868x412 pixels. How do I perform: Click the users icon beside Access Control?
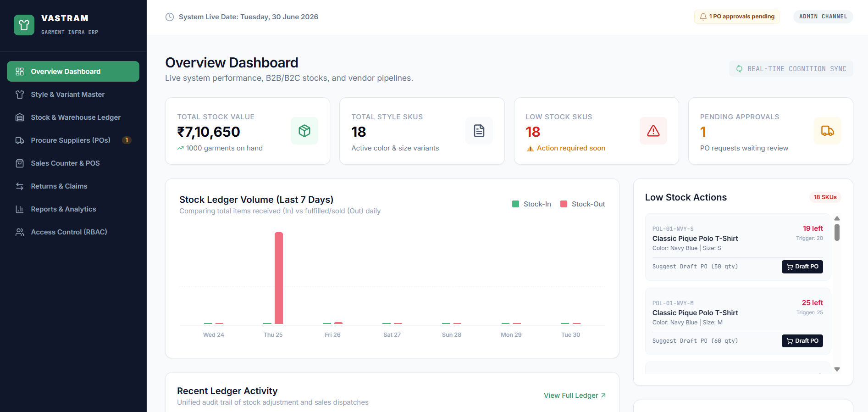tap(20, 232)
